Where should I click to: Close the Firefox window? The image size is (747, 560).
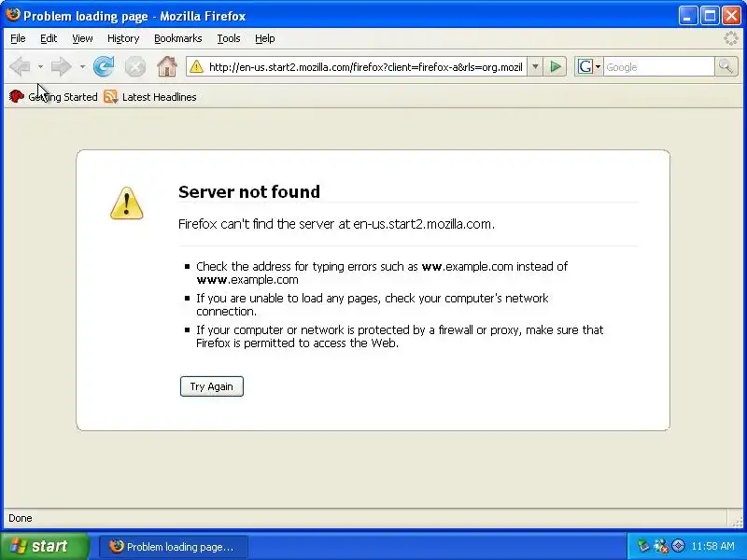pos(731,15)
